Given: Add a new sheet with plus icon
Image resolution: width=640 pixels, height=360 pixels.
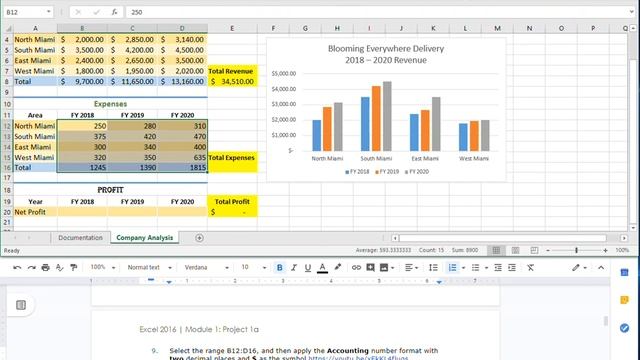Looking at the screenshot, I should 199,238.
